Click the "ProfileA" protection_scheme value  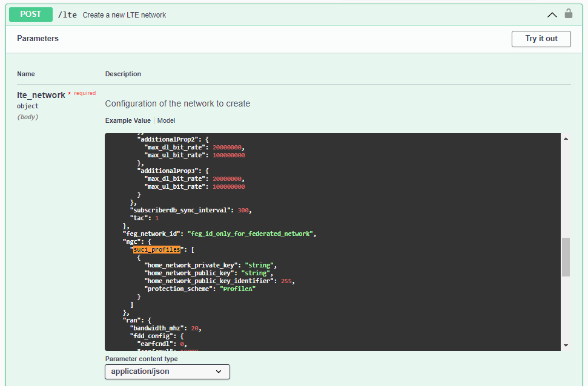click(237, 289)
